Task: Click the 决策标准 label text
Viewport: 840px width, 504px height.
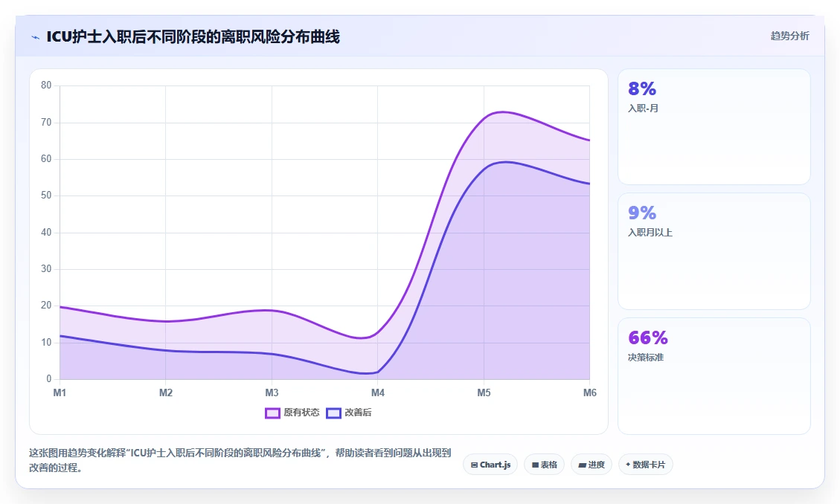Action: pyautogui.click(x=646, y=358)
